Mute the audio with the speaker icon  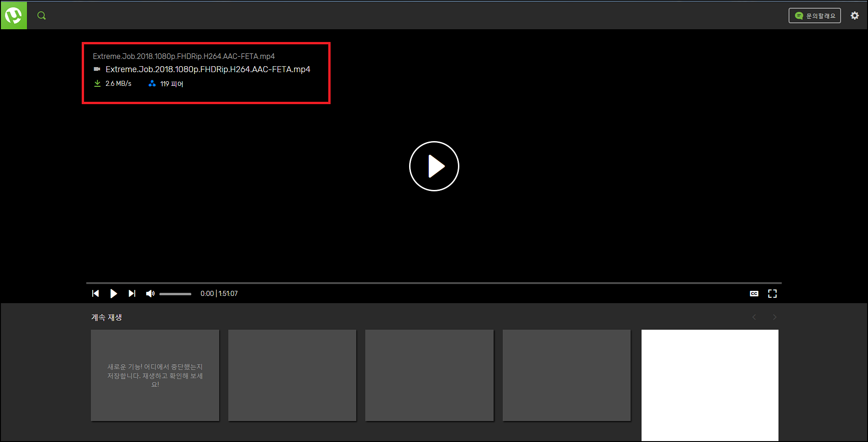[x=150, y=294]
